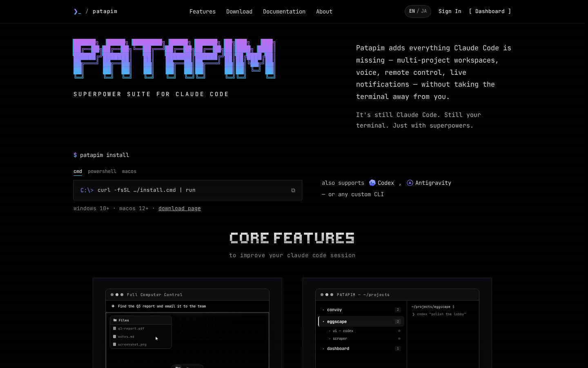588x368 pixels.
Task: Click the q3-report.pdf file name
Action: click(x=131, y=328)
